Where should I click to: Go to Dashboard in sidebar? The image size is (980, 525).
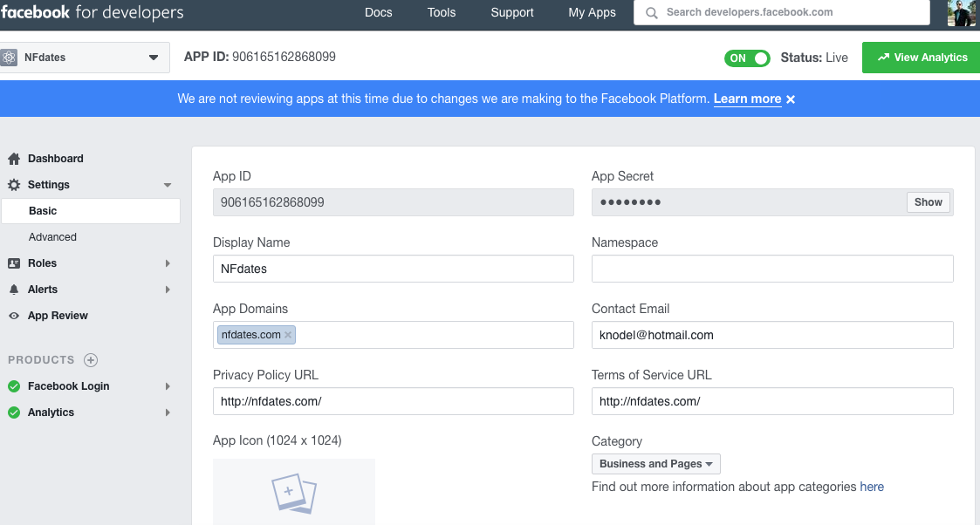[55, 159]
